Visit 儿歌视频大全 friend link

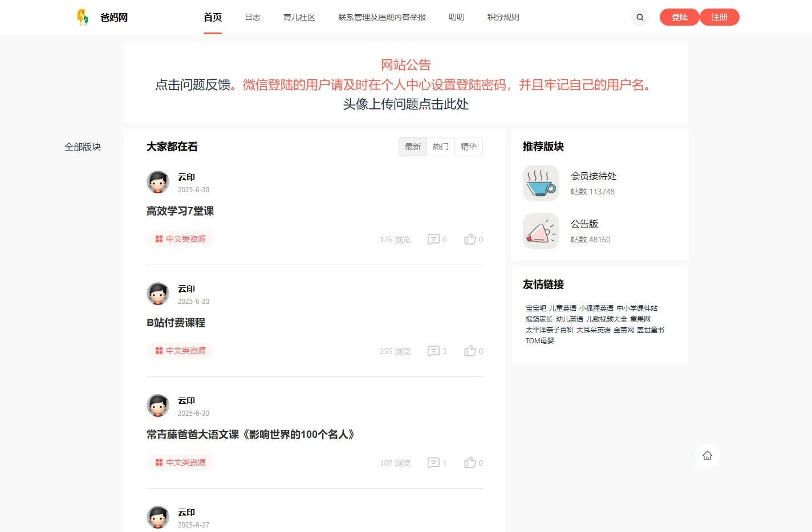(607, 319)
